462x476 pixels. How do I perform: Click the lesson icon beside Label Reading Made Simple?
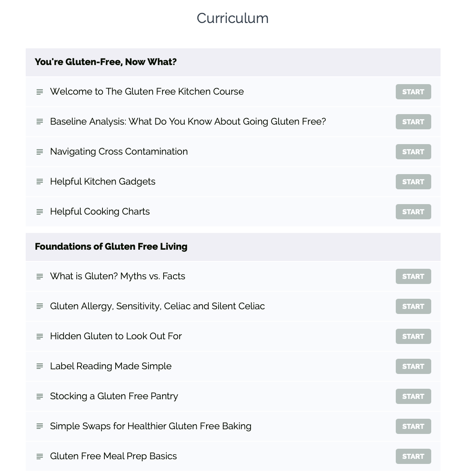39,366
